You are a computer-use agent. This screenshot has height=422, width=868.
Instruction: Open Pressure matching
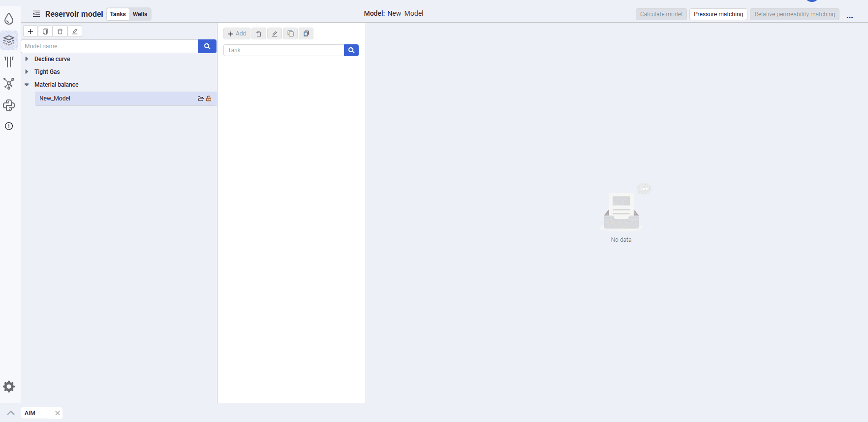click(718, 14)
